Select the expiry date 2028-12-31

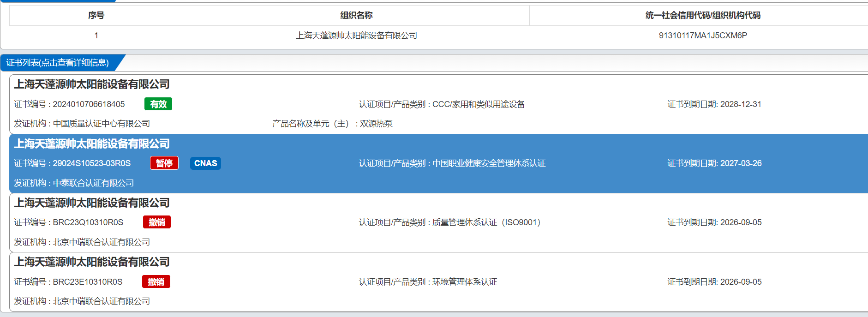click(741, 104)
